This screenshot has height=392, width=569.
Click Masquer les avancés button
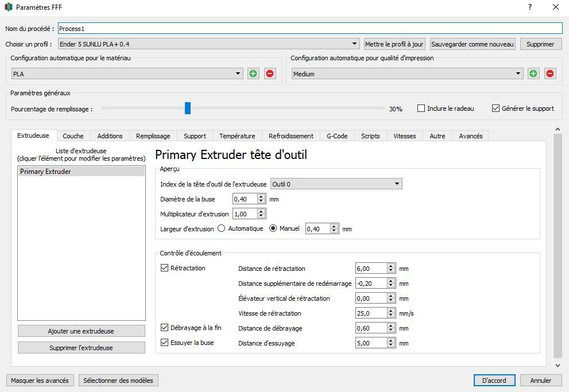[40, 380]
